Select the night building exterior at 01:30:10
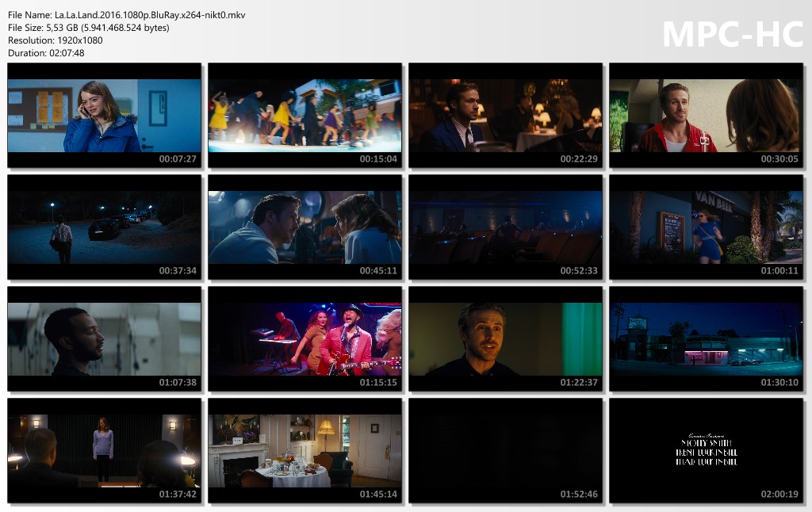The image size is (812, 512). point(707,338)
